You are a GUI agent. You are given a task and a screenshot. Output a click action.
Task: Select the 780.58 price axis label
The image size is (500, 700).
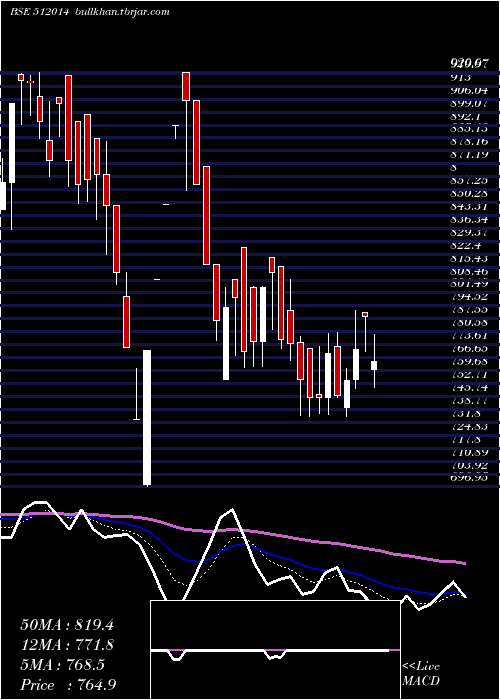pos(468,322)
